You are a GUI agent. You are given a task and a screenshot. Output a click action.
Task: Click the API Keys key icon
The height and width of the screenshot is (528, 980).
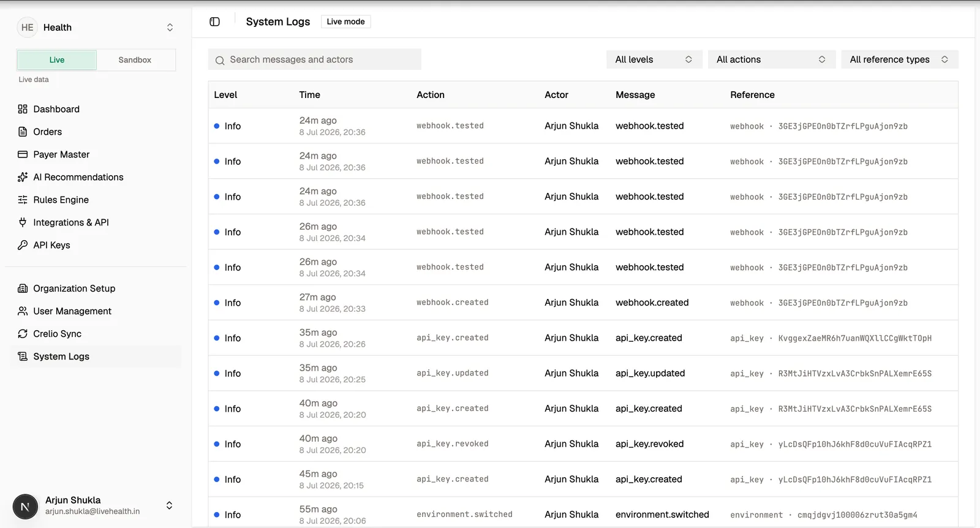(23, 245)
